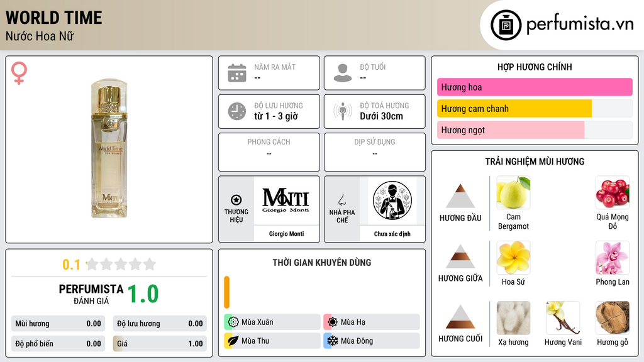Viewport: 644px width, 362px height.
Task: Open the Giorgio Monti brand name link
Action: [x=286, y=234]
